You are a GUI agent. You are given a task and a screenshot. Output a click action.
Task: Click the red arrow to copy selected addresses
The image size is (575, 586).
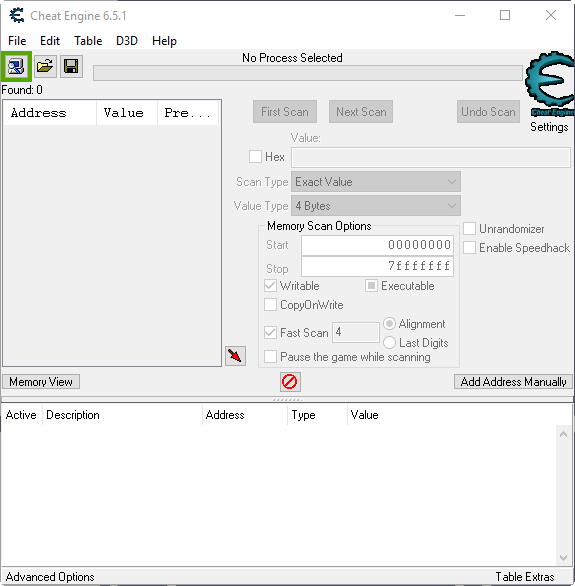(235, 356)
